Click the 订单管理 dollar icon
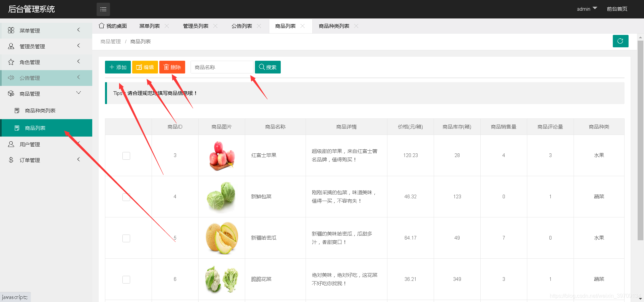 pos(11,160)
